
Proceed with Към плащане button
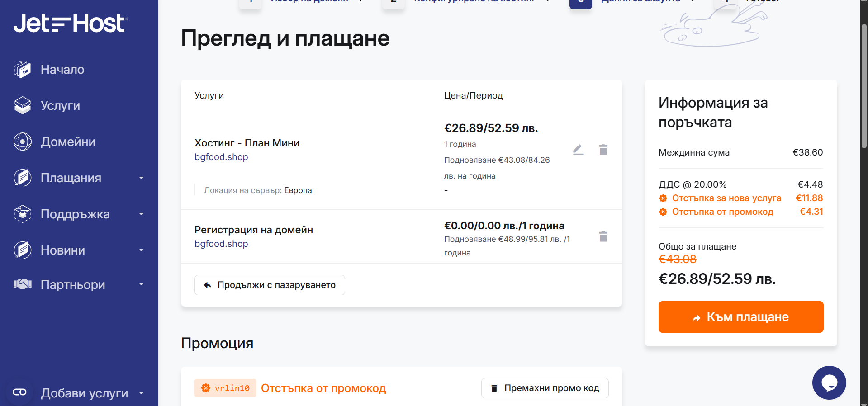pos(741,317)
